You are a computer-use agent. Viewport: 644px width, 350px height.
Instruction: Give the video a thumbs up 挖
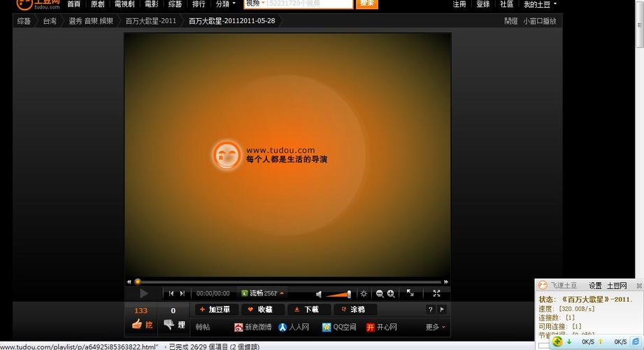[142, 324]
